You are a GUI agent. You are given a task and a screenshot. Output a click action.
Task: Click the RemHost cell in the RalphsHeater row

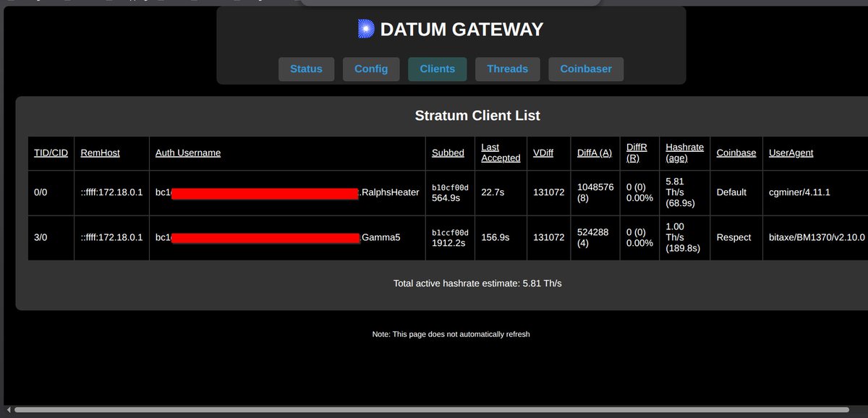pos(111,192)
